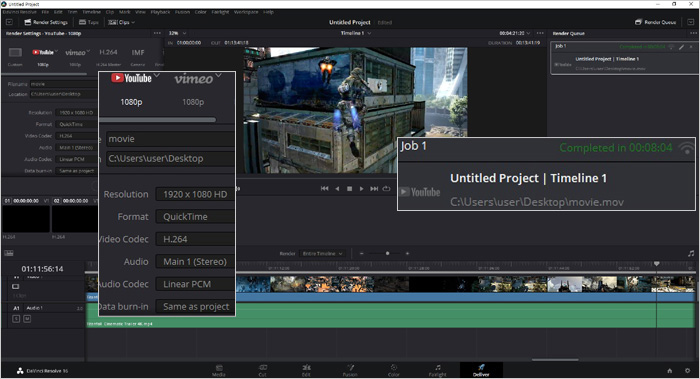Jump to last frame in viewer
The height and width of the screenshot is (379, 700).
374,189
